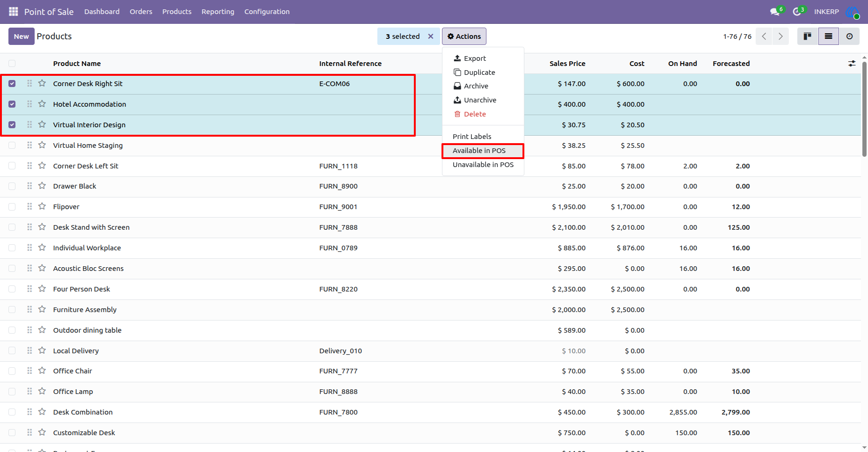The image size is (868, 452).
Task: Open the chat messages icon
Action: point(775,11)
